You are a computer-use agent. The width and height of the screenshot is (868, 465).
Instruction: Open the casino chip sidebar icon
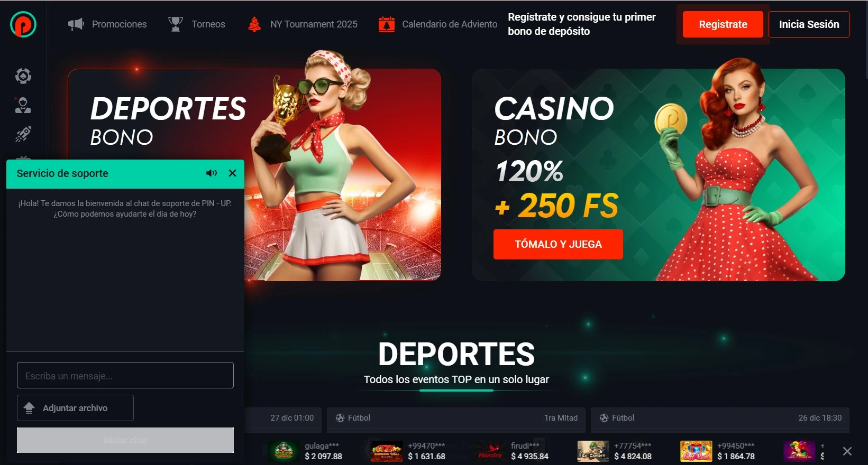point(23,76)
